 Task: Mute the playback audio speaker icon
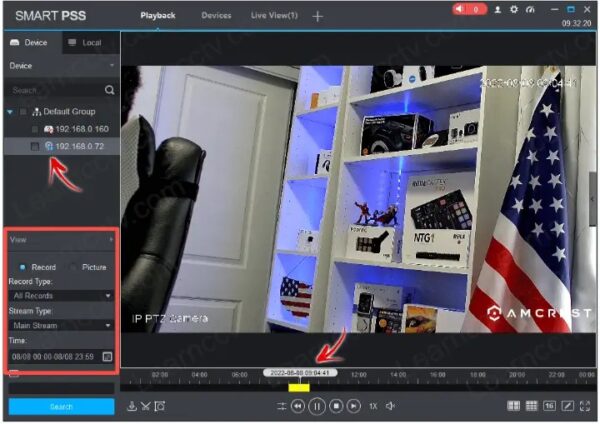click(x=390, y=406)
